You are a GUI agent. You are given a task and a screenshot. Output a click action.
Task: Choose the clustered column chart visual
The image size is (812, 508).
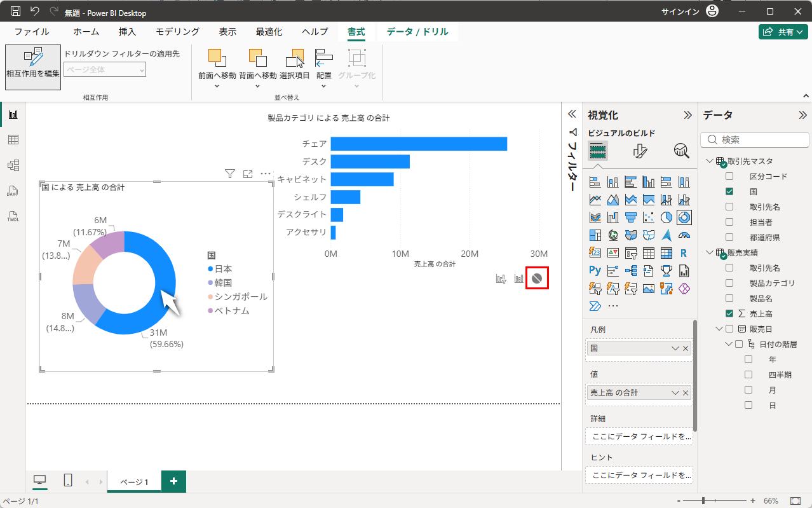click(649, 182)
